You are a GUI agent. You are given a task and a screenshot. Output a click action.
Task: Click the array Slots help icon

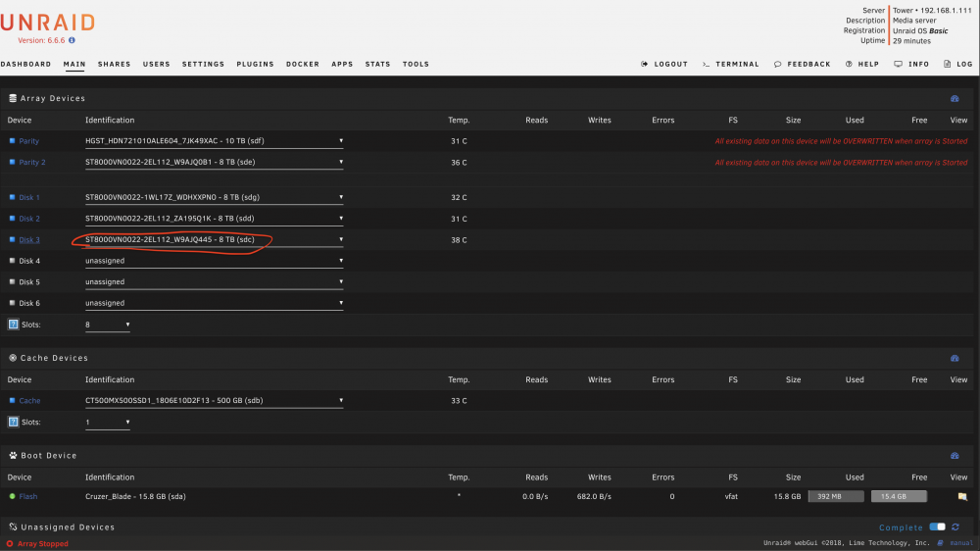(13, 325)
